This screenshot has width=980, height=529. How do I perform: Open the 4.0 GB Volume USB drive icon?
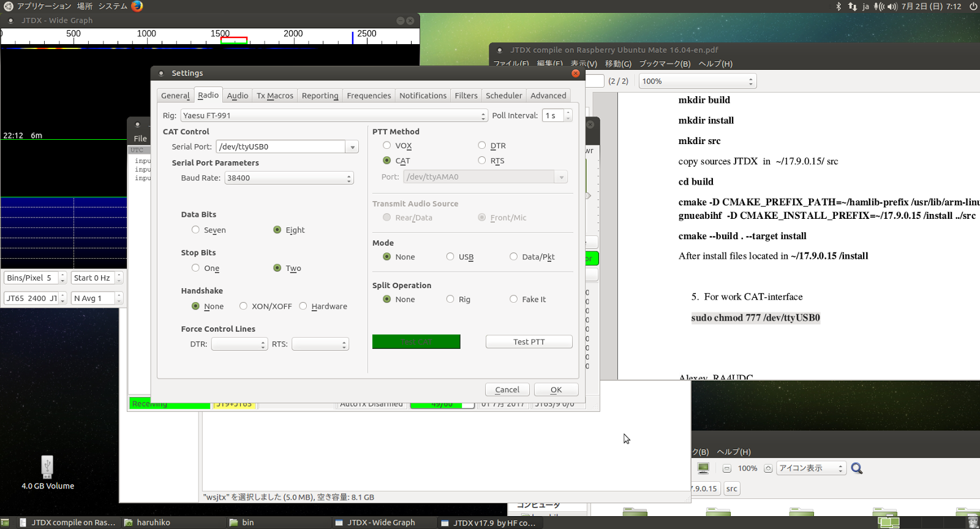click(47, 466)
